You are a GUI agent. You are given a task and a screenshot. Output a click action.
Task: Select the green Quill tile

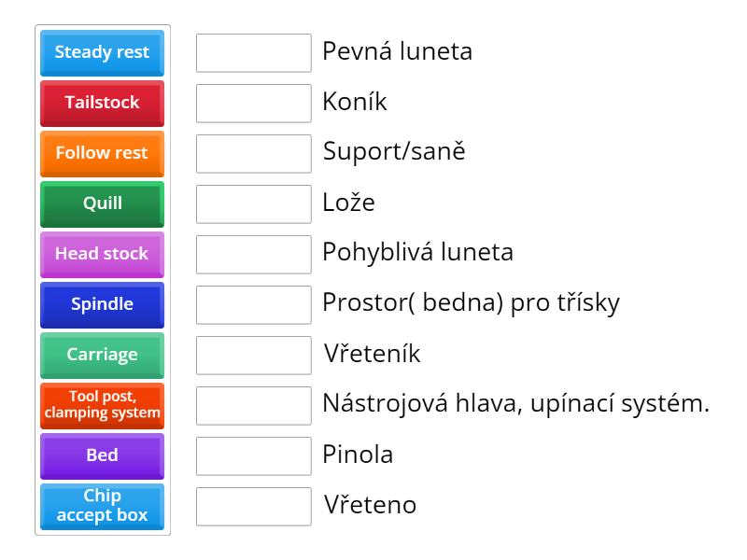(102, 203)
